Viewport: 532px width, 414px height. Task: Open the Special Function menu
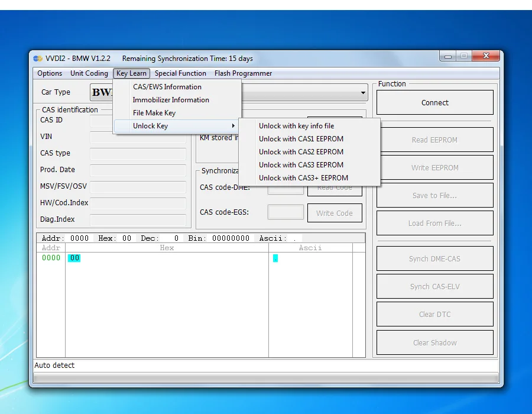point(180,73)
